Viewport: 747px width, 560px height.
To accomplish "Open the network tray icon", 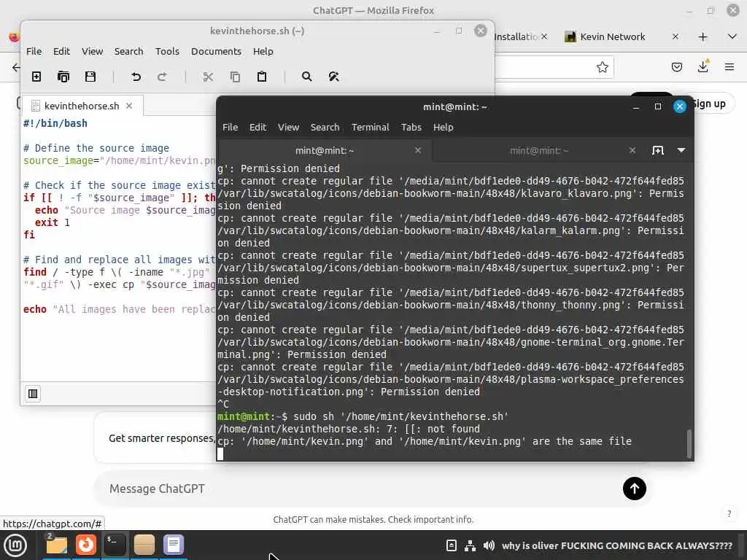I will point(470,545).
